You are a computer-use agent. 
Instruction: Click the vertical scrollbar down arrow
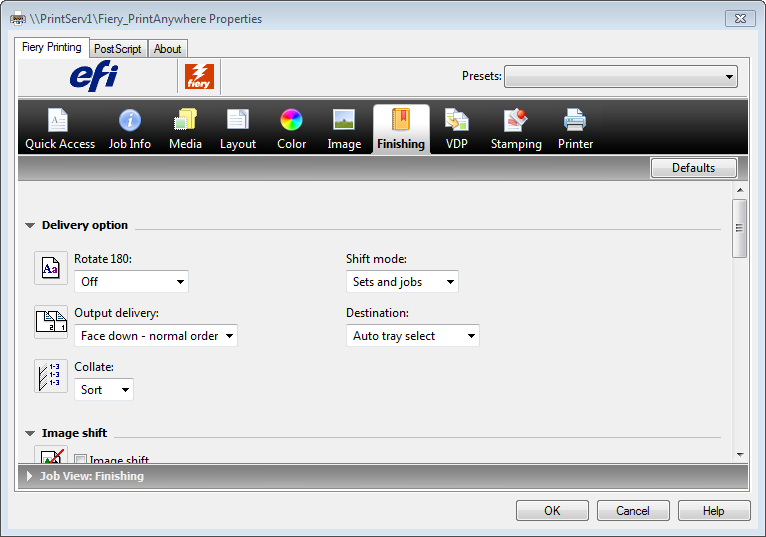[740, 454]
